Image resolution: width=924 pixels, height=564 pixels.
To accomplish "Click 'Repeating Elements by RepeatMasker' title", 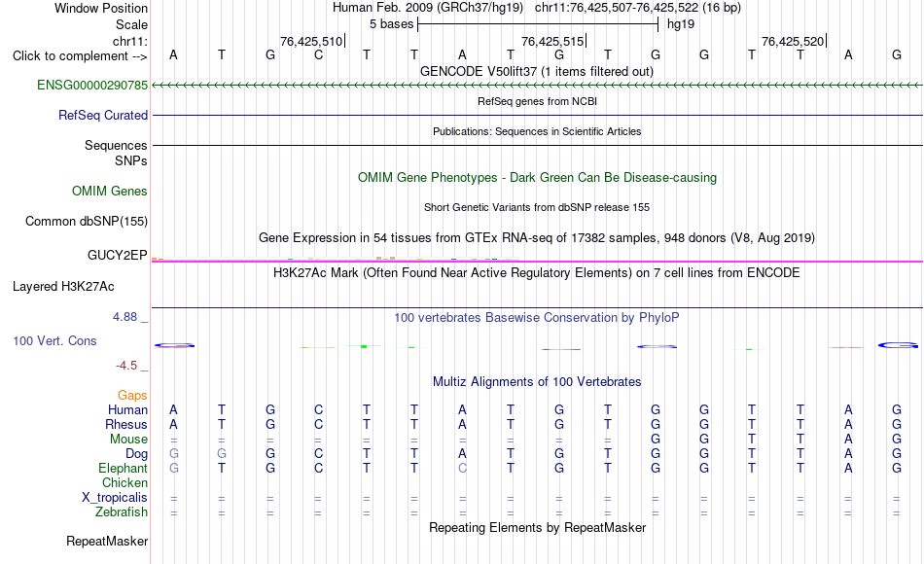I will pos(537,527).
